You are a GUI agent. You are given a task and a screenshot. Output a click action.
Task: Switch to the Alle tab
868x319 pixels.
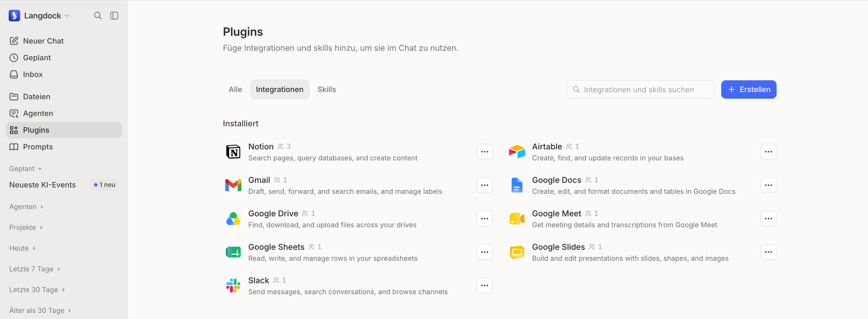[x=235, y=89]
